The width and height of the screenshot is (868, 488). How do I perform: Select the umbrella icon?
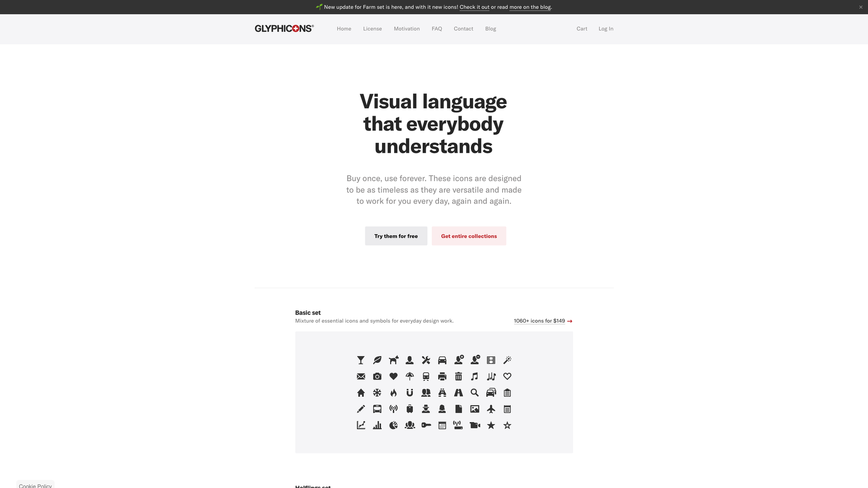(410, 376)
